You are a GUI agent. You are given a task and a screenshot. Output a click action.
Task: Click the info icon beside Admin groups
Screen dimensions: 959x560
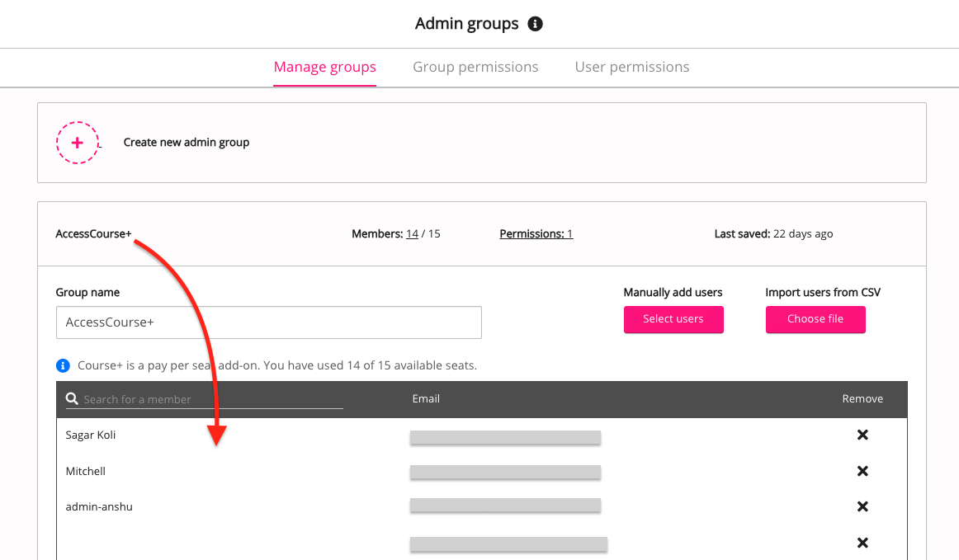pos(535,24)
